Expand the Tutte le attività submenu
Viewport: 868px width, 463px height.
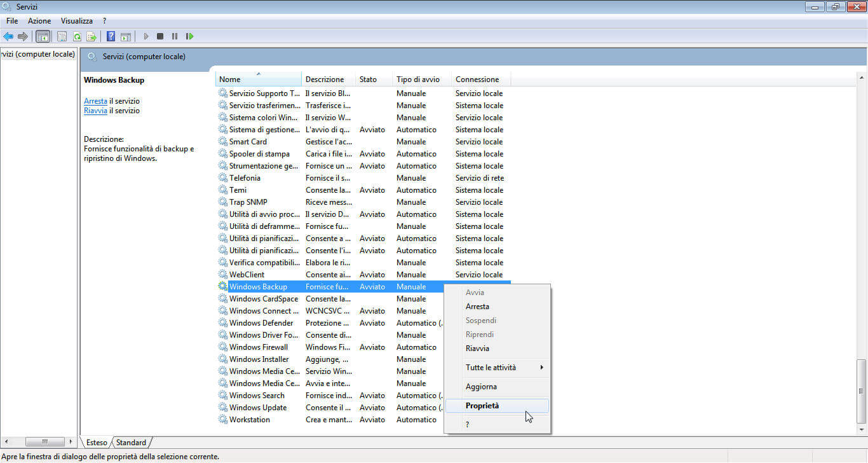coord(498,368)
